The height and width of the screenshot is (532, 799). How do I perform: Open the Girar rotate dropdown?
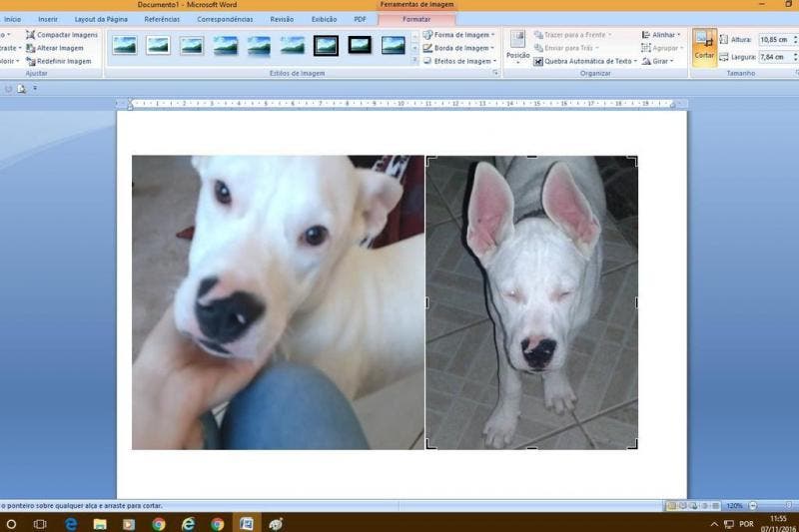click(x=660, y=61)
